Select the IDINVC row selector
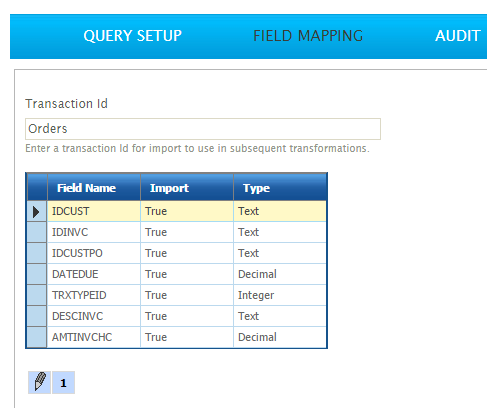 [x=36, y=232]
